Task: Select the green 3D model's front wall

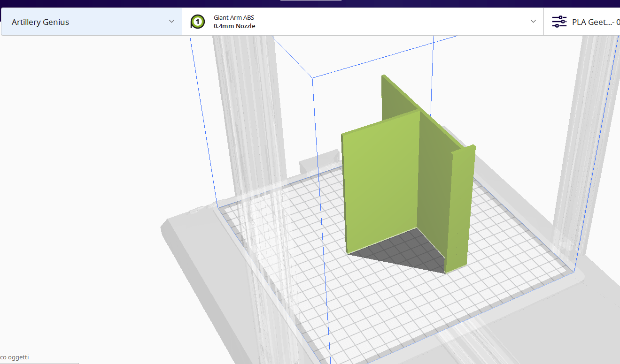Action: click(x=380, y=183)
